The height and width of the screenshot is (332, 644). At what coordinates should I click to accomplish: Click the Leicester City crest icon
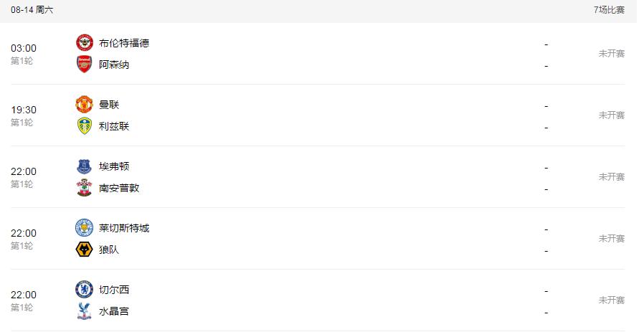(85, 228)
